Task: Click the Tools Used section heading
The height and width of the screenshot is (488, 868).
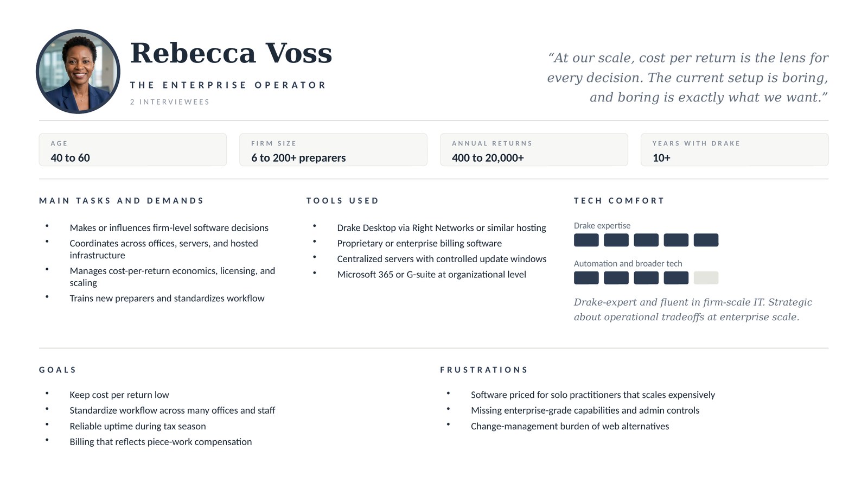Action: pos(342,201)
